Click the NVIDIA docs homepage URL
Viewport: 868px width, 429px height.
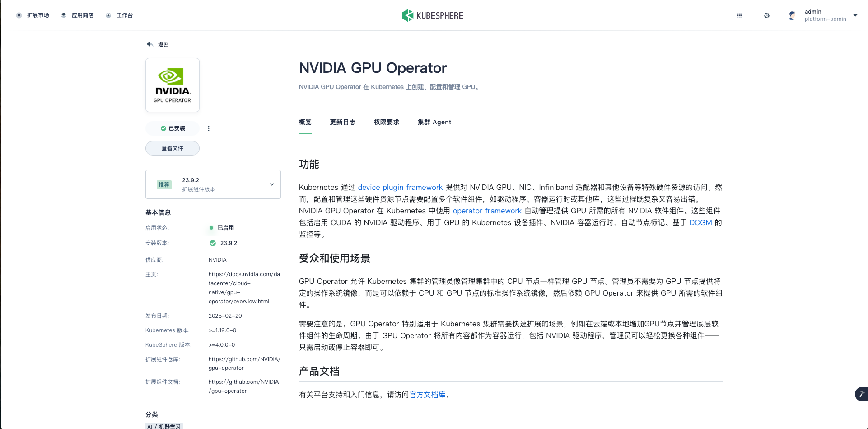244,288
